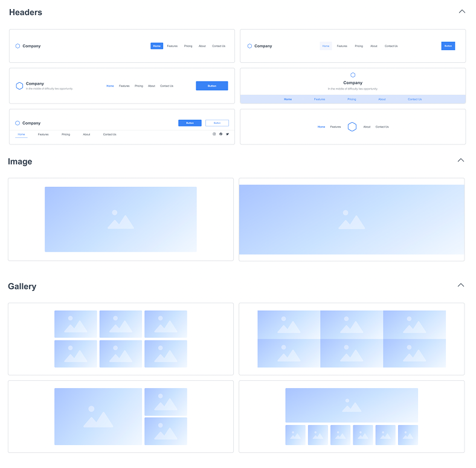Select Pricing in the light-blue navigation bar
This screenshot has width=476, height=468.
(x=352, y=99)
